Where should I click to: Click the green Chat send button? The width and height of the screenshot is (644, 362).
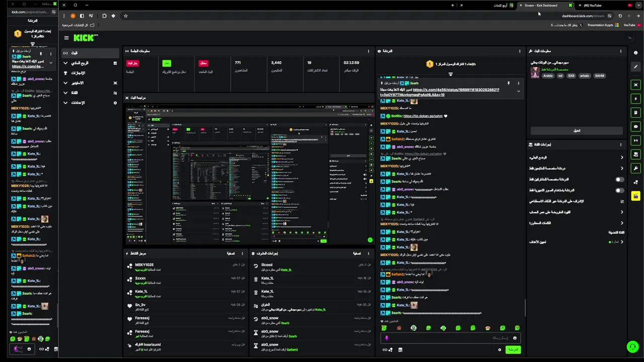[x=513, y=349]
